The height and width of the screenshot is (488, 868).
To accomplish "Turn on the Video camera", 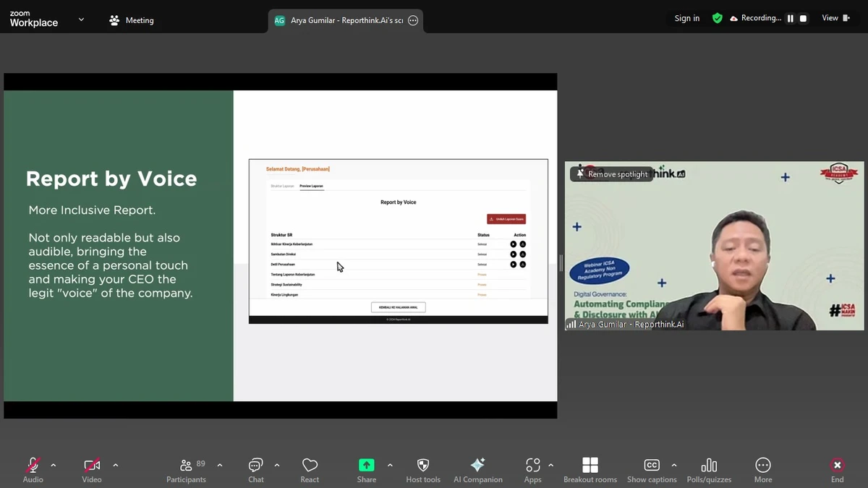I will point(92,469).
